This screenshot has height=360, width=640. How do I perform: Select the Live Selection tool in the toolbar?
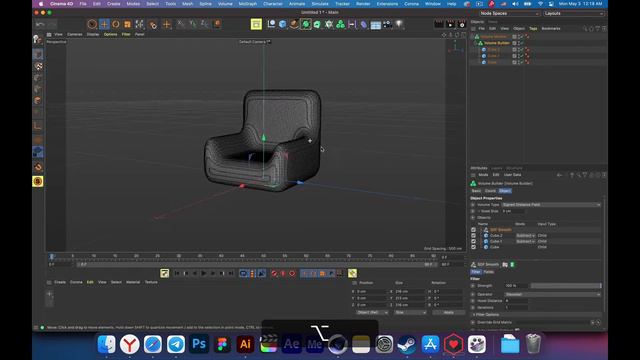pos(92,24)
